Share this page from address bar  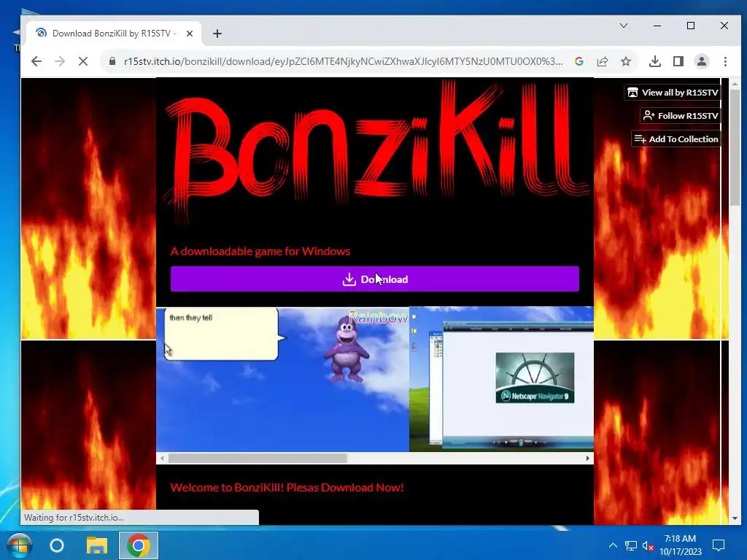click(603, 61)
